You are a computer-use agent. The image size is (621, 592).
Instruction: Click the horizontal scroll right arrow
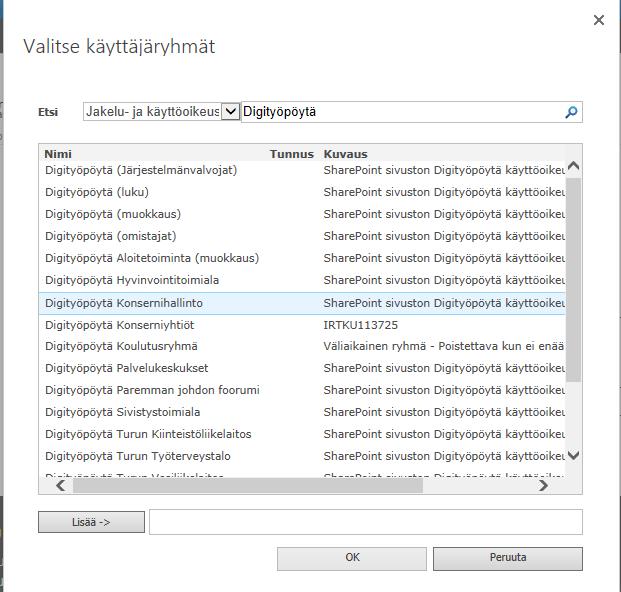[543, 485]
